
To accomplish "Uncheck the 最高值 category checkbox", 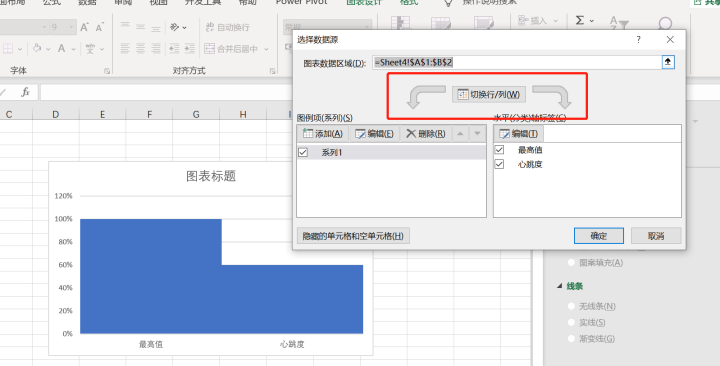I will [500, 150].
